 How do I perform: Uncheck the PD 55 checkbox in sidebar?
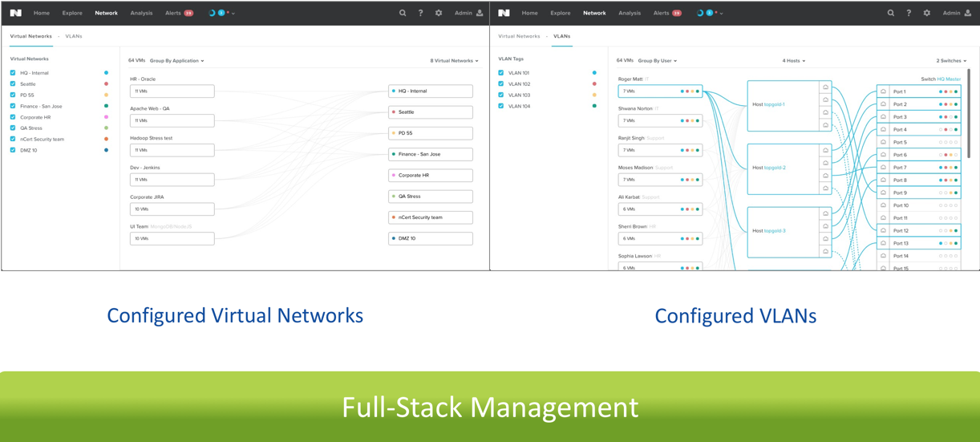(13, 95)
